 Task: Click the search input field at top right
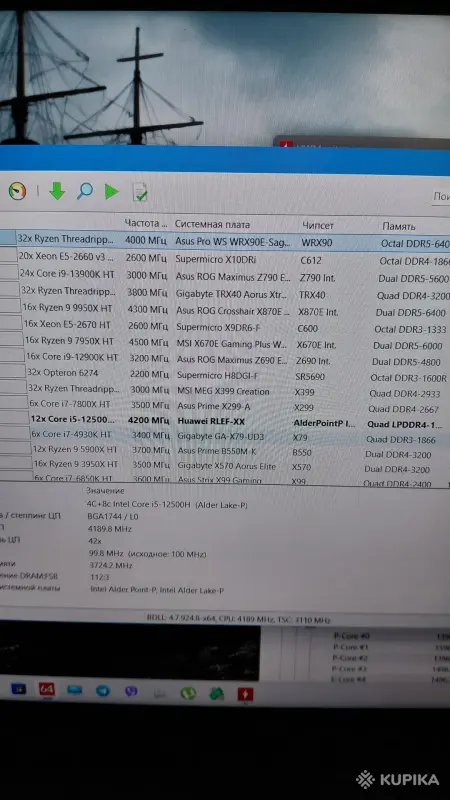point(441,197)
